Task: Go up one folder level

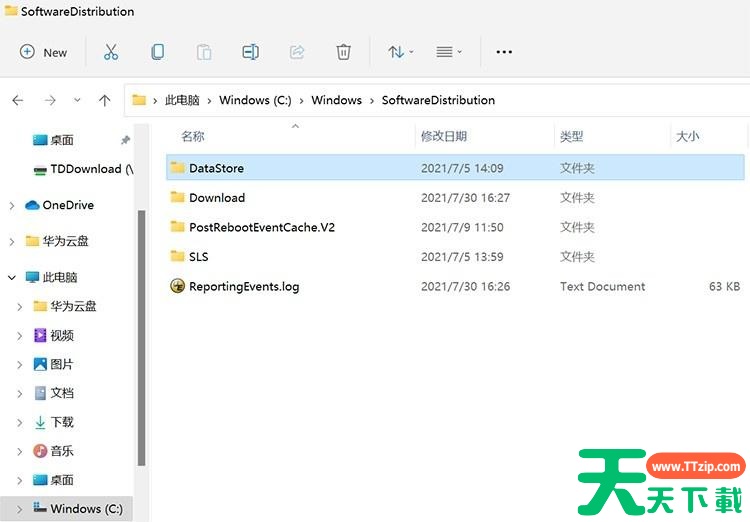Action: (104, 100)
